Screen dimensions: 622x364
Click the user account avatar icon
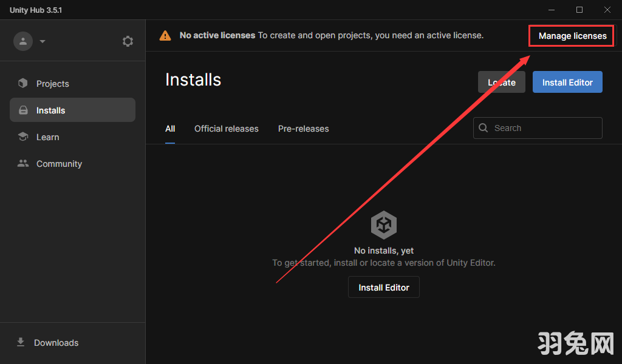[x=23, y=41]
